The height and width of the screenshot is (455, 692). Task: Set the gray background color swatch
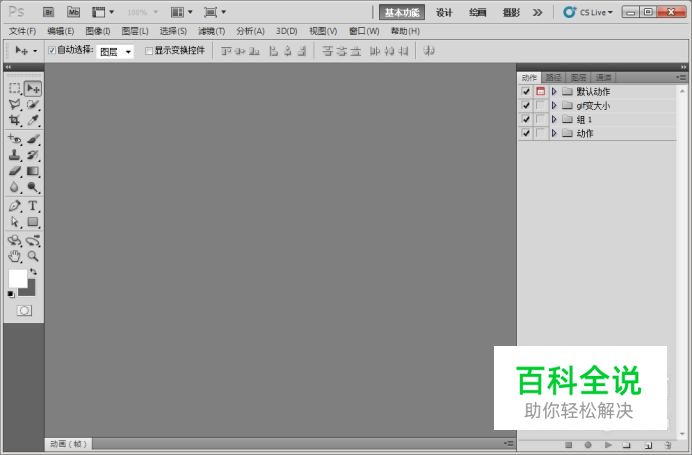click(x=30, y=290)
